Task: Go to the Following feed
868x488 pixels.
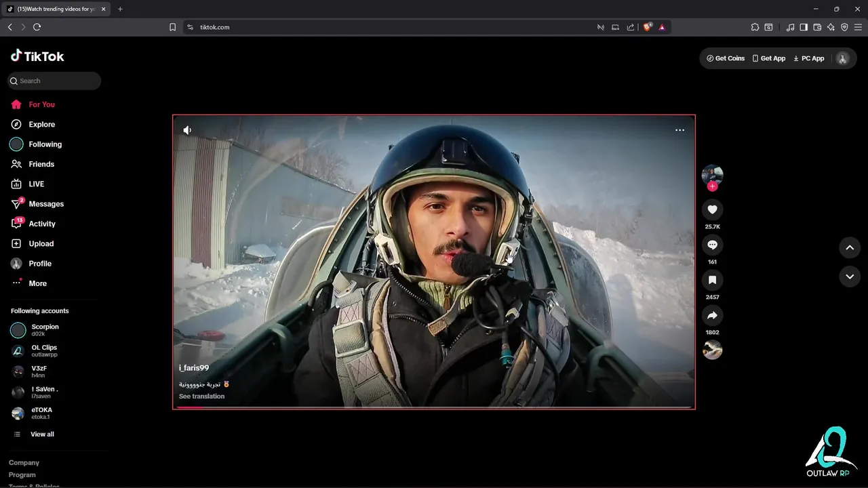Action: click(36, 144)
